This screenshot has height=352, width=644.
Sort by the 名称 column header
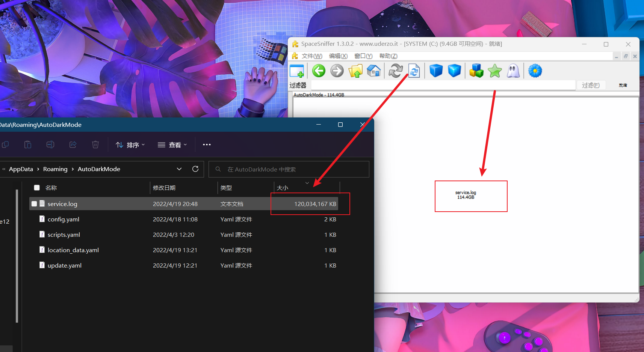51,188
